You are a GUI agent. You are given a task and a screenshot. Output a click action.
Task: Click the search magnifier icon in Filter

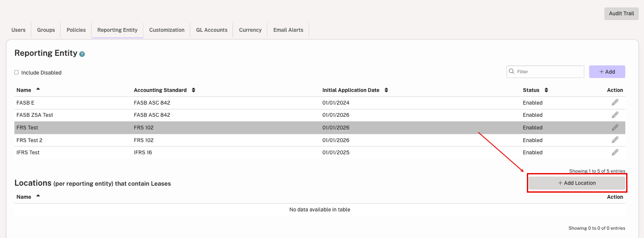[512, 71]
